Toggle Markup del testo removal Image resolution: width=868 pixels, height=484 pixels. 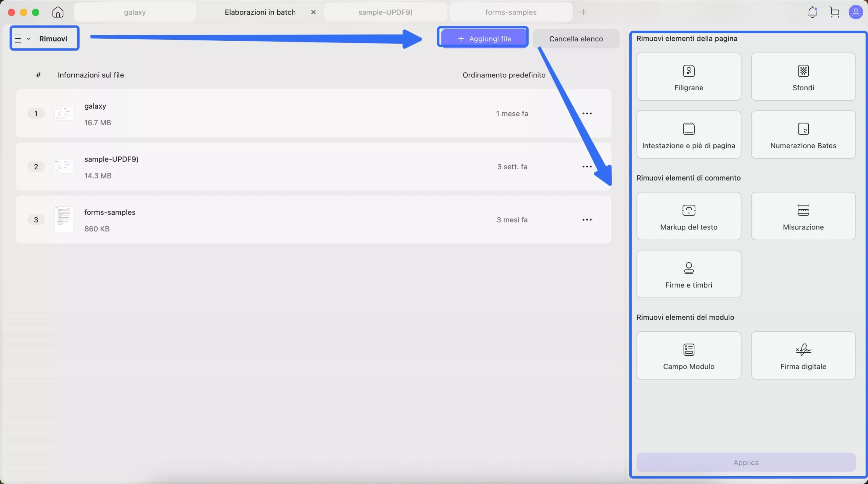pyautogui.click(x=689, y=216)
